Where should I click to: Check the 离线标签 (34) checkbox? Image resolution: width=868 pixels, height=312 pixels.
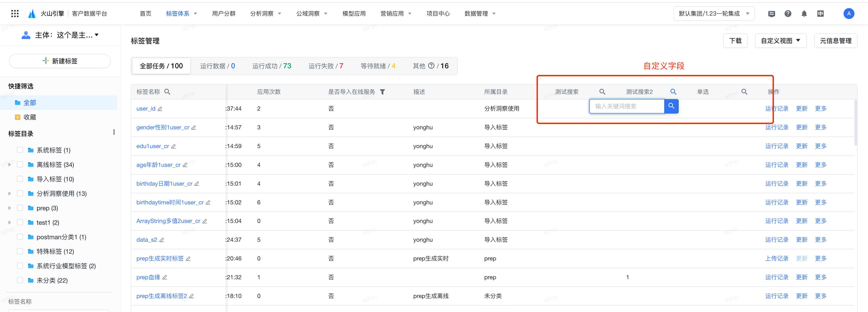click(x=20, y=164)
